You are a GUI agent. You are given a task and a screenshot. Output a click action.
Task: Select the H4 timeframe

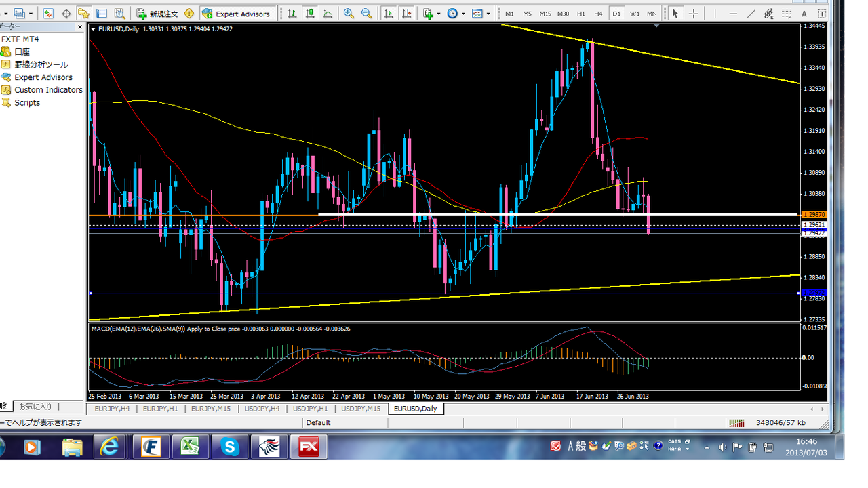pyautogui.click(x=598, y=14)
